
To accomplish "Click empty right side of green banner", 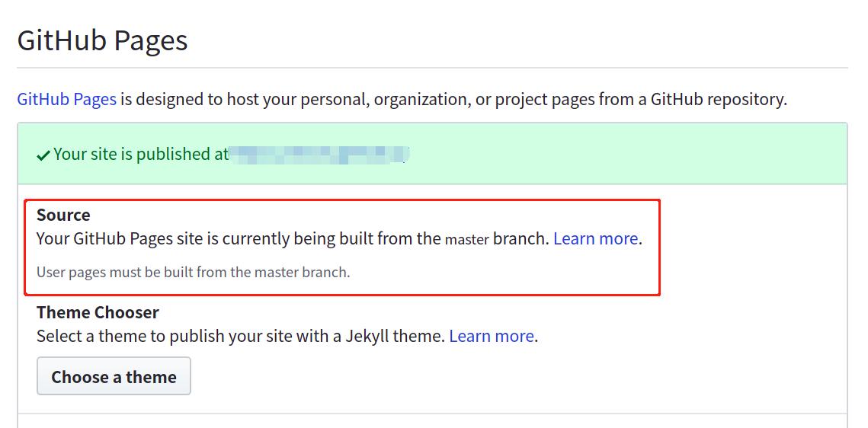I will [648, 154].
